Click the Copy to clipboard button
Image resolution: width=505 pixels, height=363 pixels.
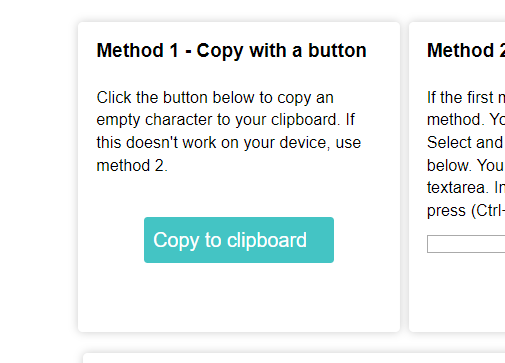[239, 240]
